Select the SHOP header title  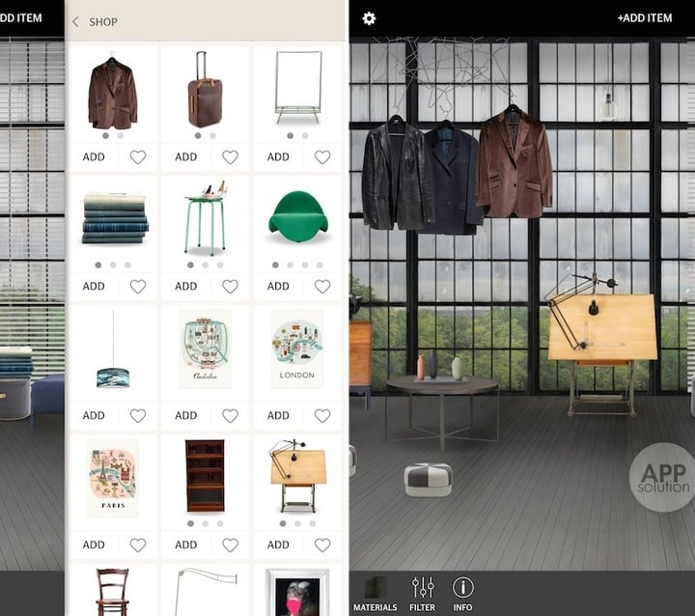point(103,21)
